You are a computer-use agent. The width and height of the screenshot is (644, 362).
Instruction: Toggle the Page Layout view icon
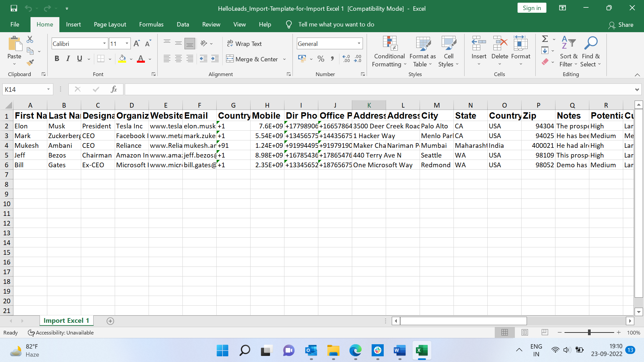[x=525, y=333]
